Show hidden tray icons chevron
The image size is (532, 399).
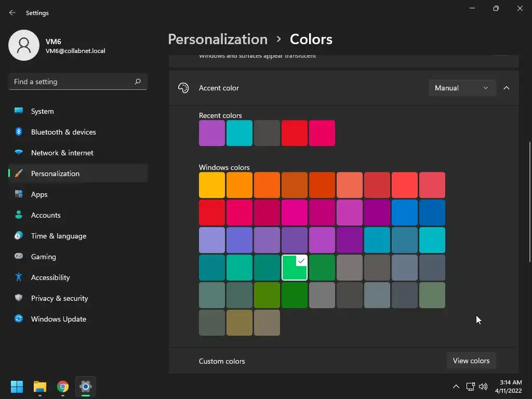click(x=456, y=387)
